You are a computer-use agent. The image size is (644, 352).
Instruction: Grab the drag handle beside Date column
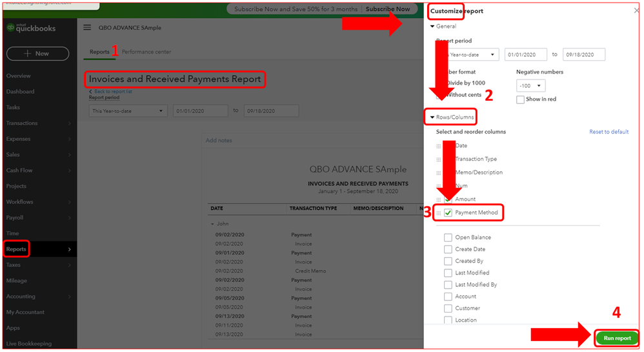[439, 146]
